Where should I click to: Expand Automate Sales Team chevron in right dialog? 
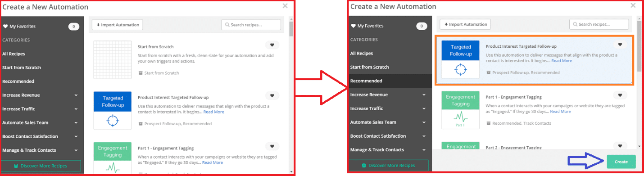(424, 122)
